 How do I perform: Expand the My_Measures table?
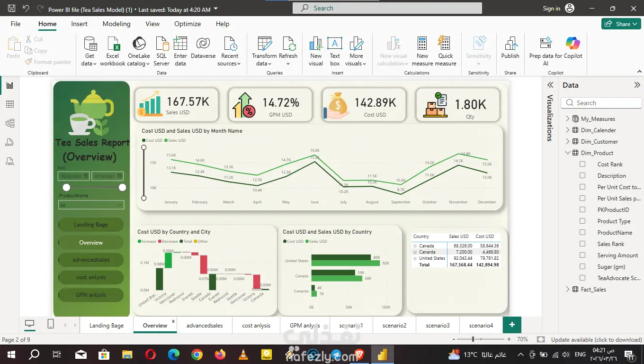(567, 118)
